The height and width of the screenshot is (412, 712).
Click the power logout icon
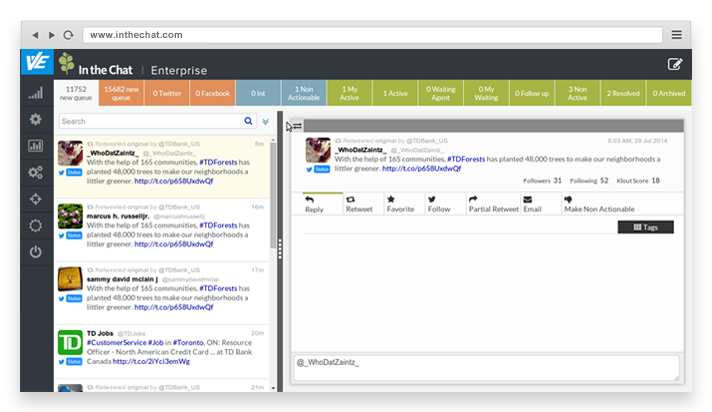click(x=36, y=251)
